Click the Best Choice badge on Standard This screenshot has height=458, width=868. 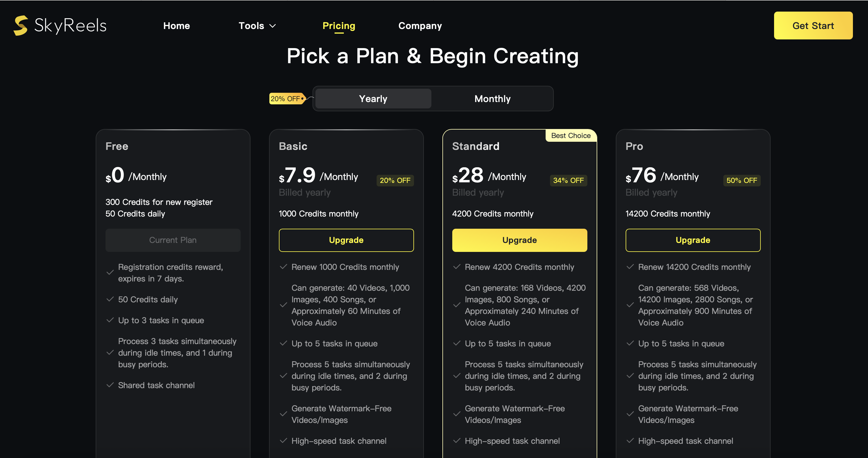(571, 135)
